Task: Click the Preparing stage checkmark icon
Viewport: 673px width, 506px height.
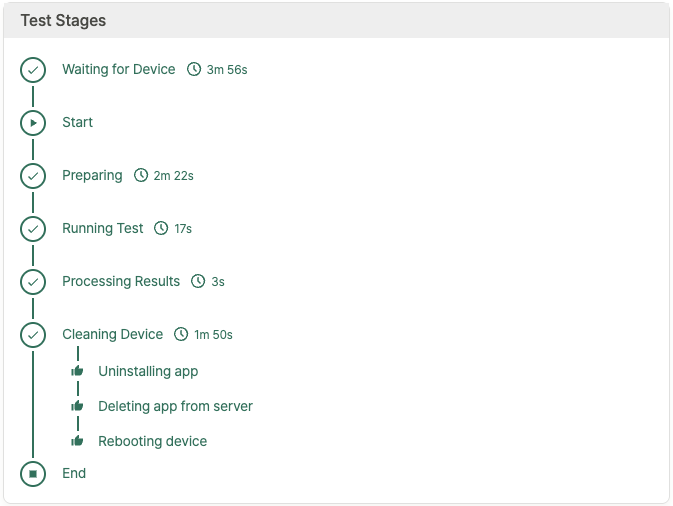Action: tap(33, 176)
